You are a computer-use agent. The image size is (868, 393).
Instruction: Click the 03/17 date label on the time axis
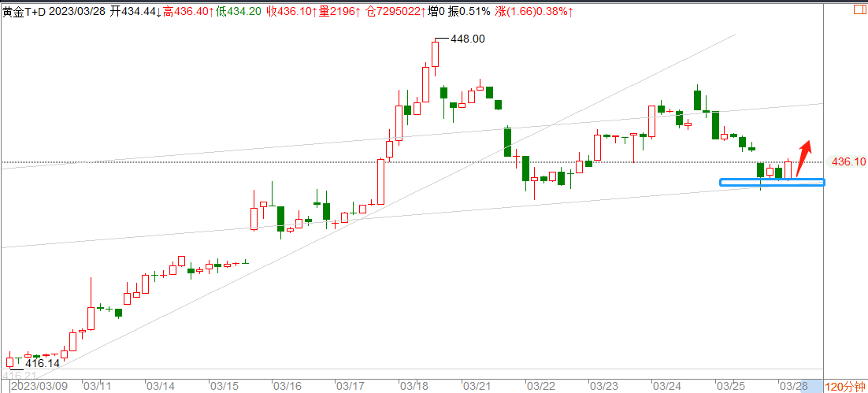point(351,386)
